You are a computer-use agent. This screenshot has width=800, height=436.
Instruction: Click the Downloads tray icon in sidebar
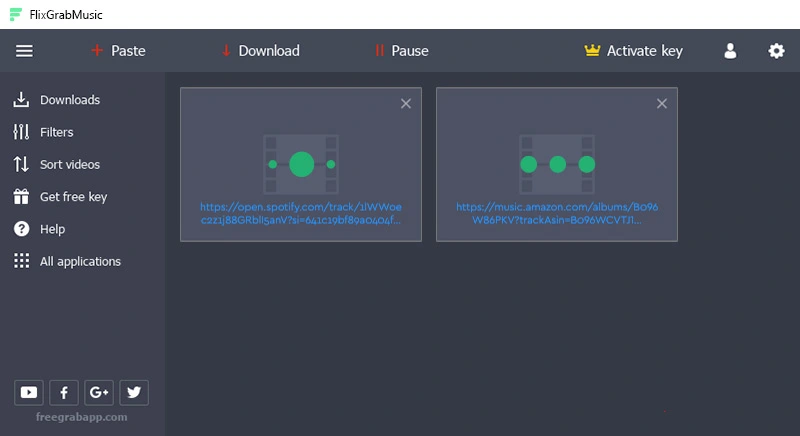(21, 99)
